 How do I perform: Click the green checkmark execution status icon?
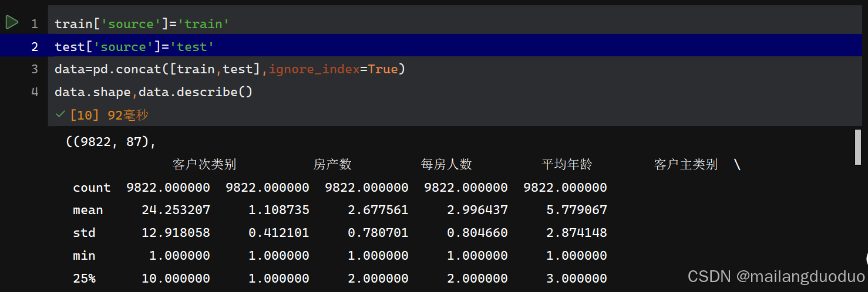click(x=60, y=115)
